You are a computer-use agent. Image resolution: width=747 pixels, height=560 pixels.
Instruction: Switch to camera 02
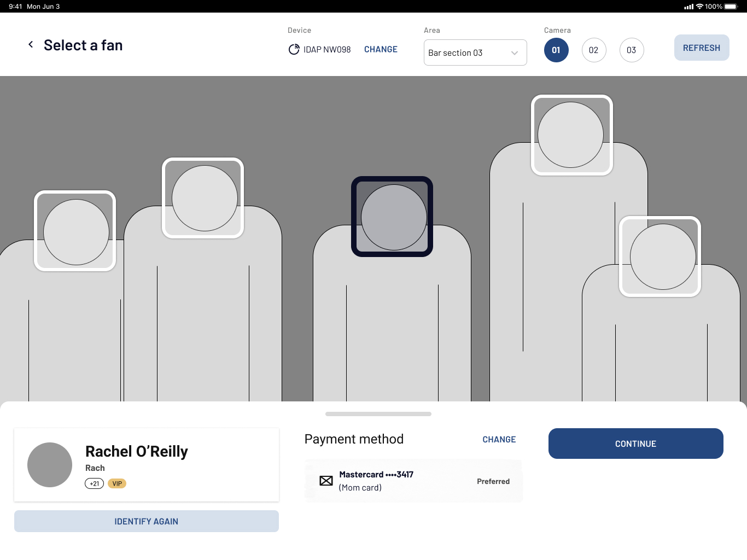[594, 50]
